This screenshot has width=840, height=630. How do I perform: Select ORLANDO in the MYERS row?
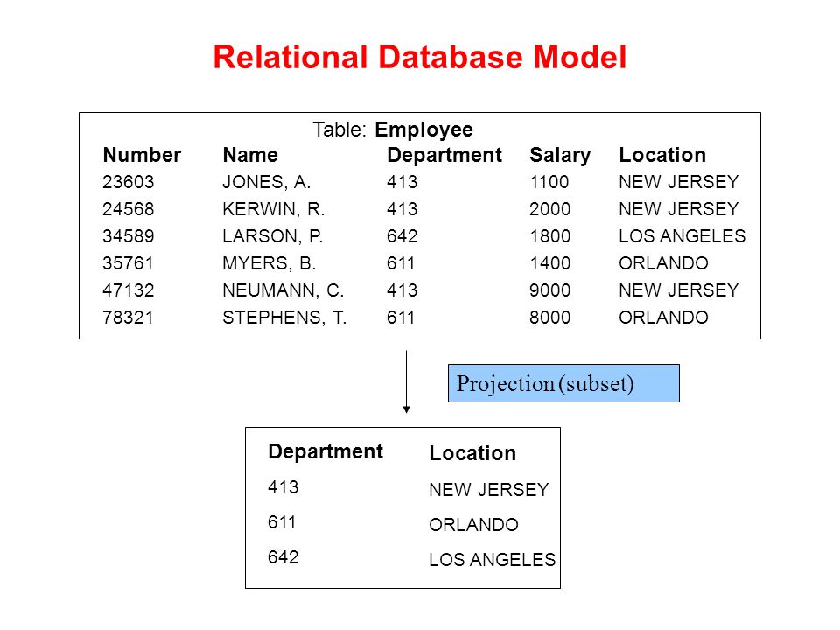(x=664, y=263)
